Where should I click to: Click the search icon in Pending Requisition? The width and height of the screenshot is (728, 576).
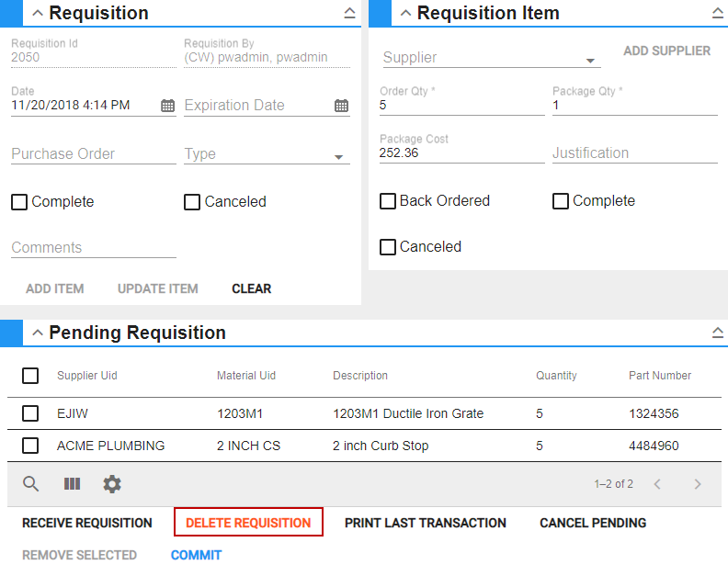[x=31, y=484]
